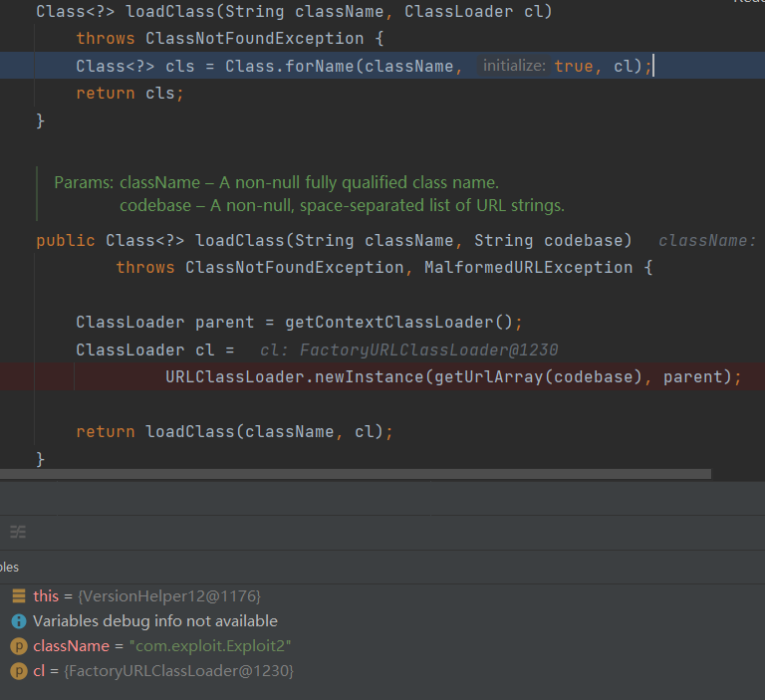
Task: Click the inline 'cl: FactoryURLClassLoader@1230' debug hint
Action: coord(408,350)
